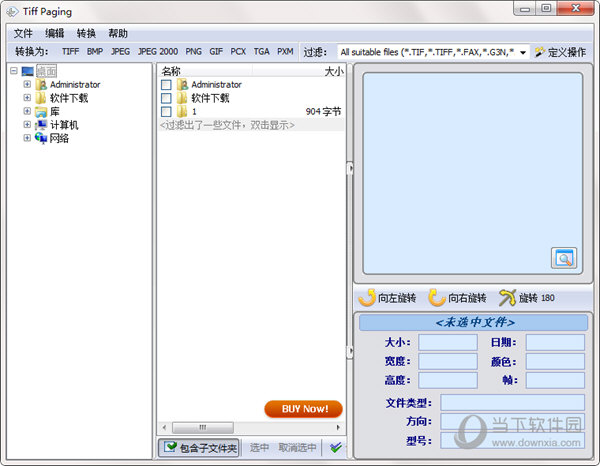Expand 计算机 in the folder tree
This screenshot has height=466, width=600.
[x=27, y=124]
